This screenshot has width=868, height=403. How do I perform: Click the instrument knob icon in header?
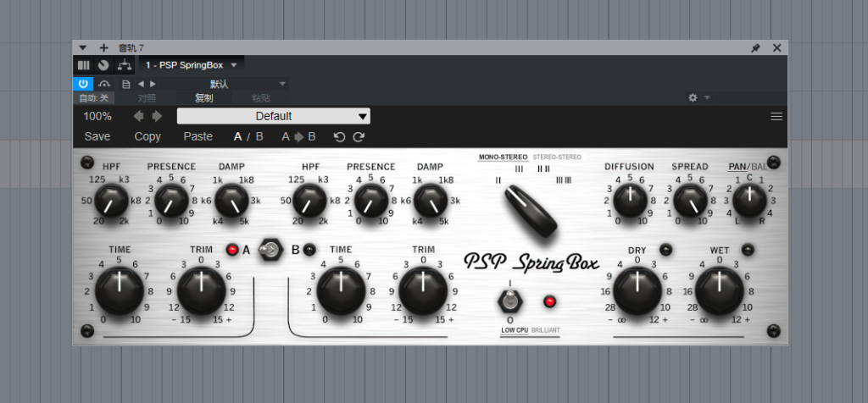coord(103,65)
